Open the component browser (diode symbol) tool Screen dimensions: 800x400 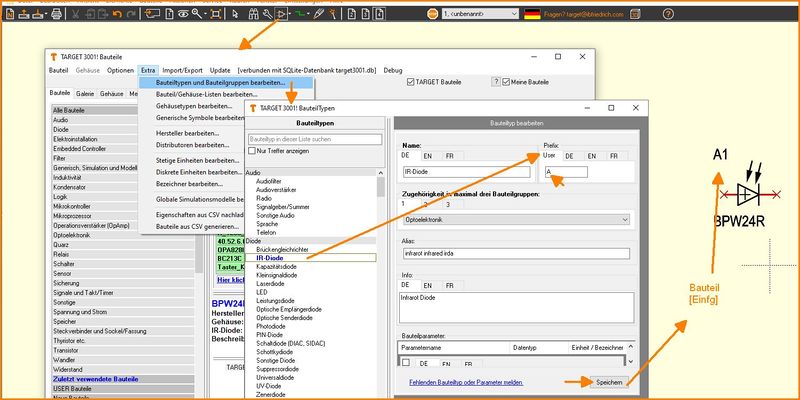[283, 14]
